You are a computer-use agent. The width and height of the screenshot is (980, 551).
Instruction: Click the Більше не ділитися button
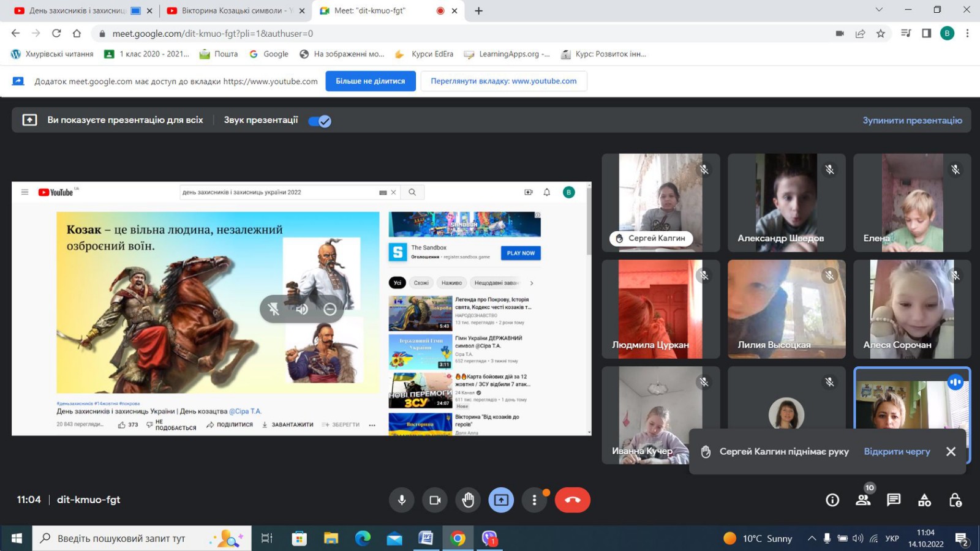click(370, 81)
